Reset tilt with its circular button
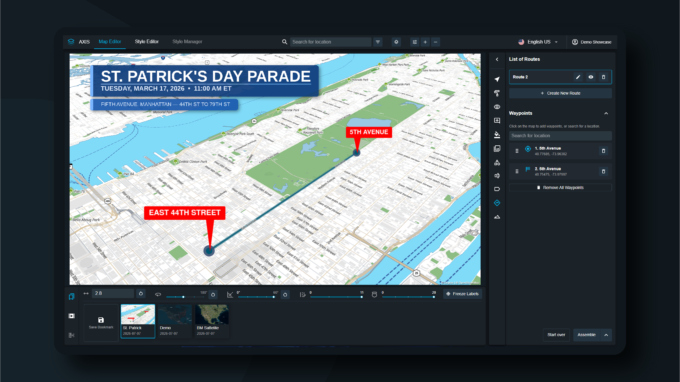 [285, 294]
